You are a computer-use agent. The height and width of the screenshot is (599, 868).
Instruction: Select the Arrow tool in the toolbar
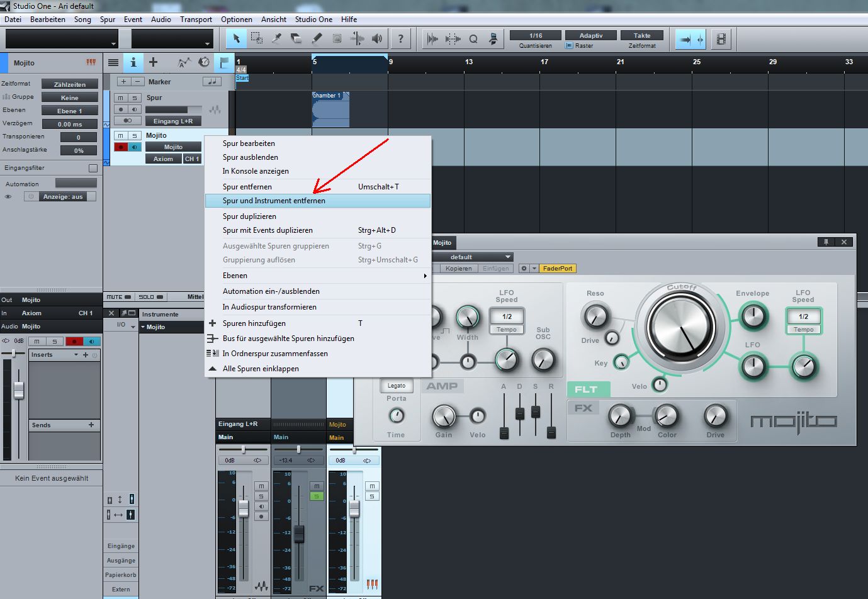coord(236,38)
